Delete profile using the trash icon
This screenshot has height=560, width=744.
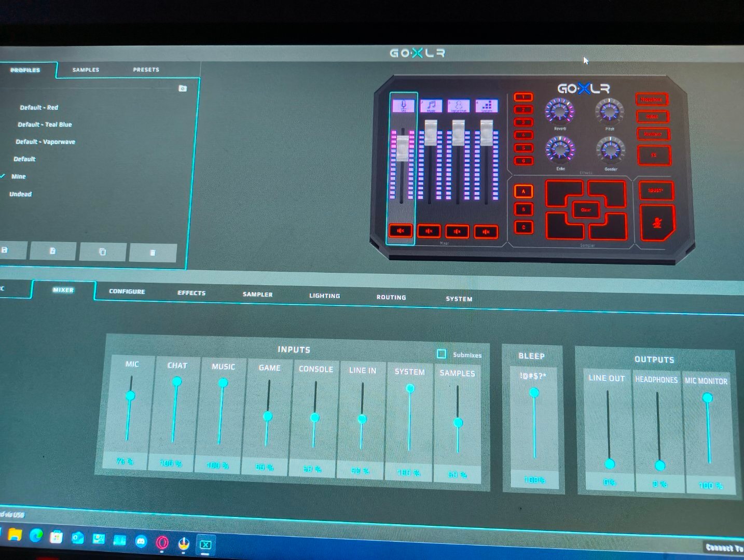pos(153,253)
